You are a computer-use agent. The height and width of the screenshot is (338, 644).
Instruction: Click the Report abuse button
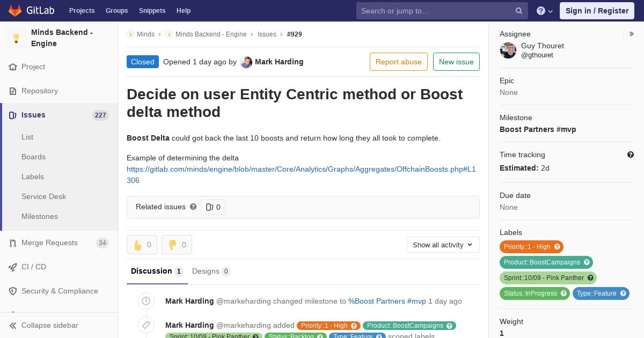coord(399,62)
